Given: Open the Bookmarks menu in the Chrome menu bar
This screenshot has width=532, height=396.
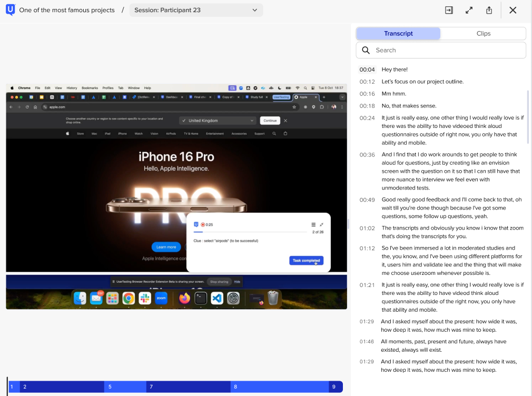Looking at the screenshot, I should point(90,88).
